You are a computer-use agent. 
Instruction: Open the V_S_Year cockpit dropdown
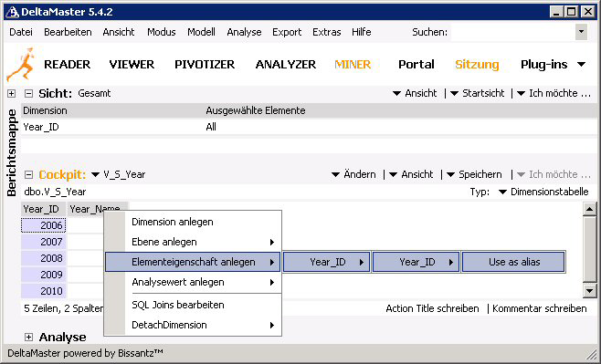[x=119, y=174]
